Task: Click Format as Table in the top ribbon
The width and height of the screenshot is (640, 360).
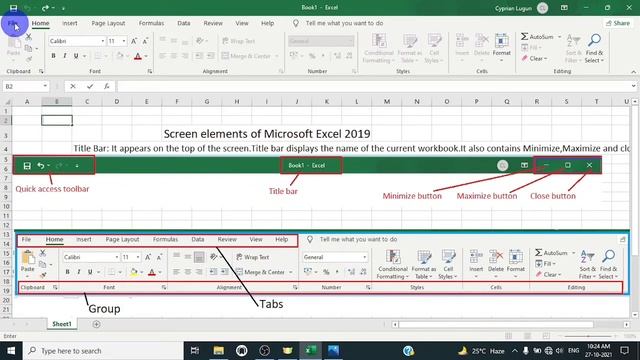Action: (x=409, y=48)
